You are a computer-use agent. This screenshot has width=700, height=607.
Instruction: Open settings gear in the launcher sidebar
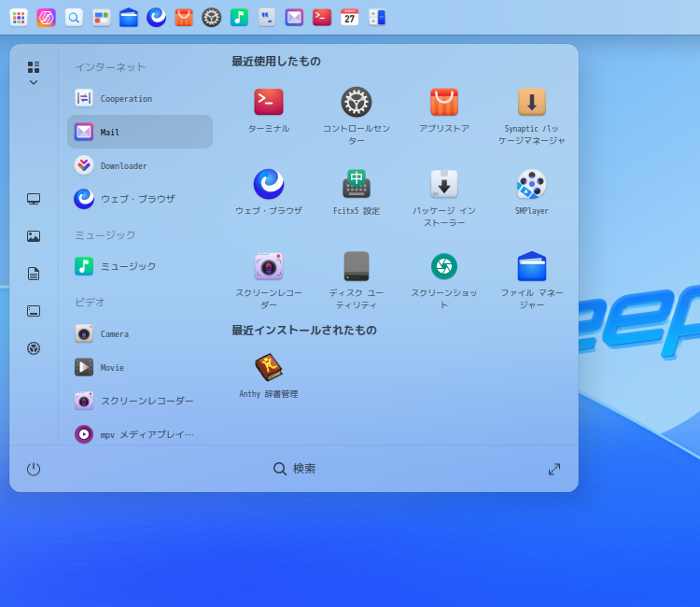pyautogui.click(x=34, y=348)
